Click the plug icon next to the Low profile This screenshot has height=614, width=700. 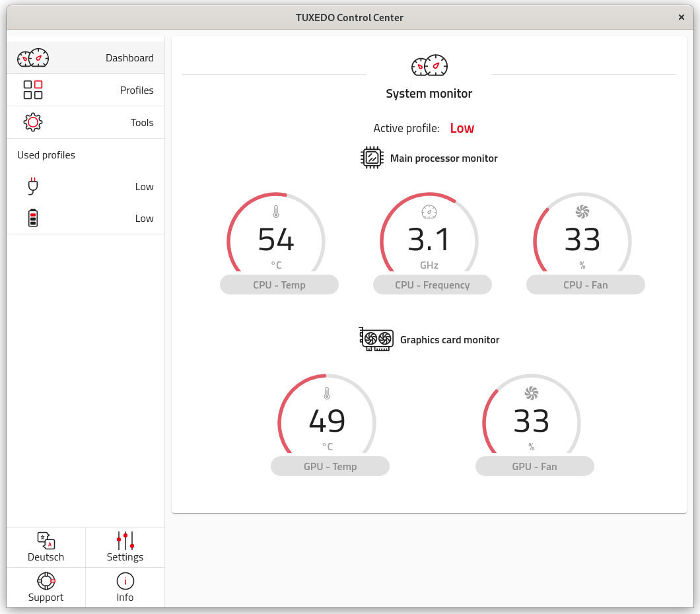(33, 186)
